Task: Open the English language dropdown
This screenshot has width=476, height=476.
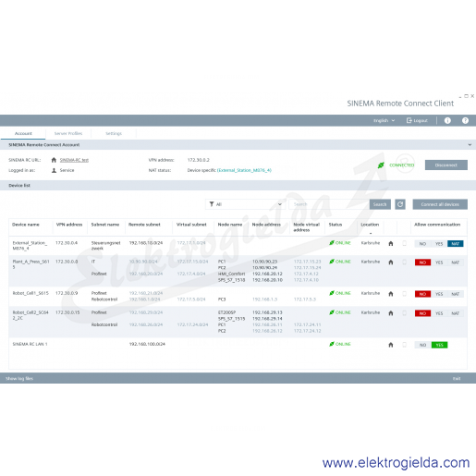Action: pyautogui.click(x=384, y=121)
